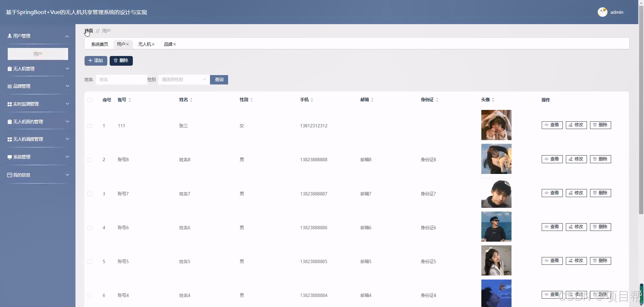Select the 用户 submenu item in sidebar

tap(38, 54)
